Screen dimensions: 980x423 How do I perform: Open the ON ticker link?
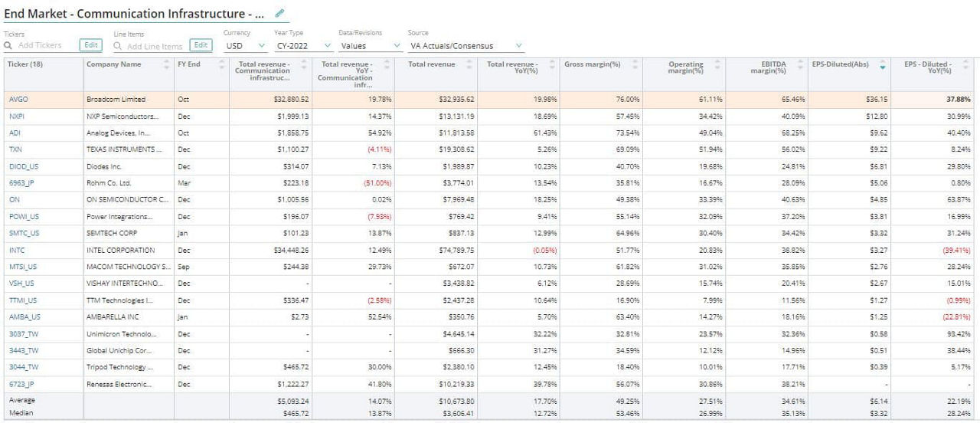(x=13, y=200)
